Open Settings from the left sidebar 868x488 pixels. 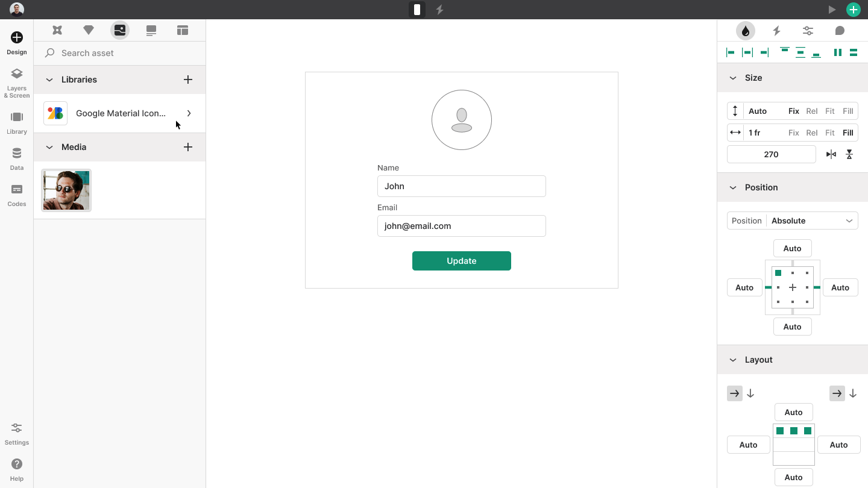16,433
